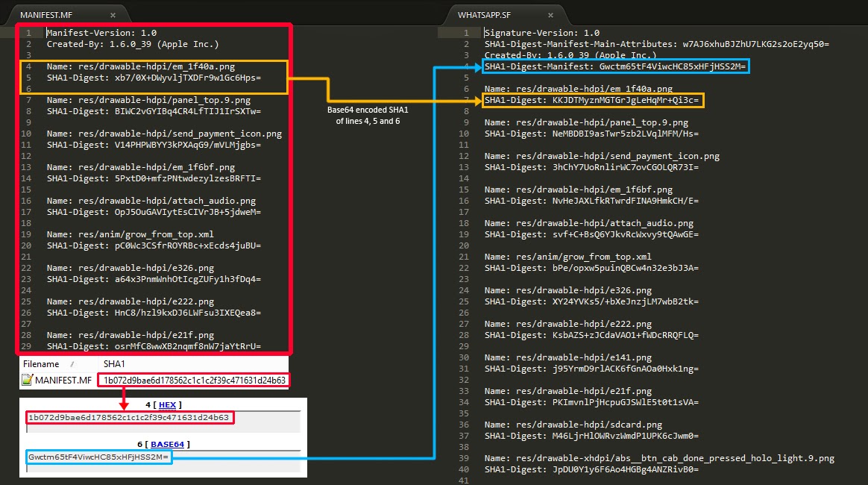The width and height of the screenshot is (868, 485).
Task: Click e21f.png Name line in WHATSAPP.SF
Action: click(x=568, y=392)
